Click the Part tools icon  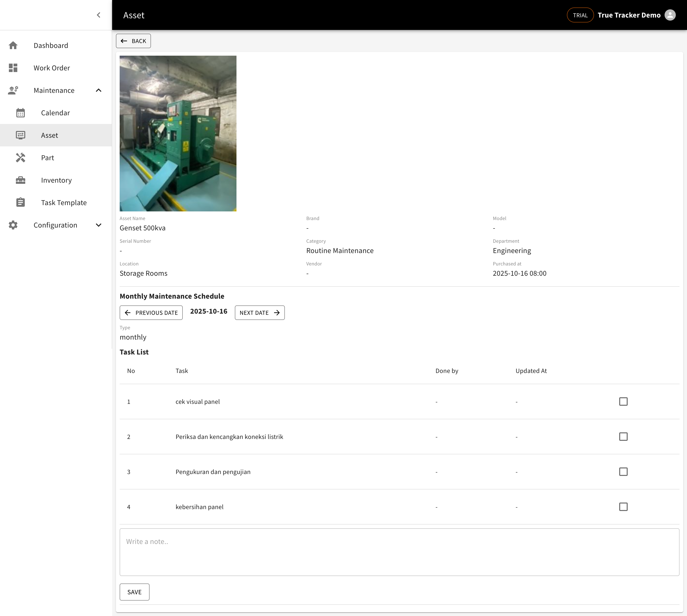point(21,158)
